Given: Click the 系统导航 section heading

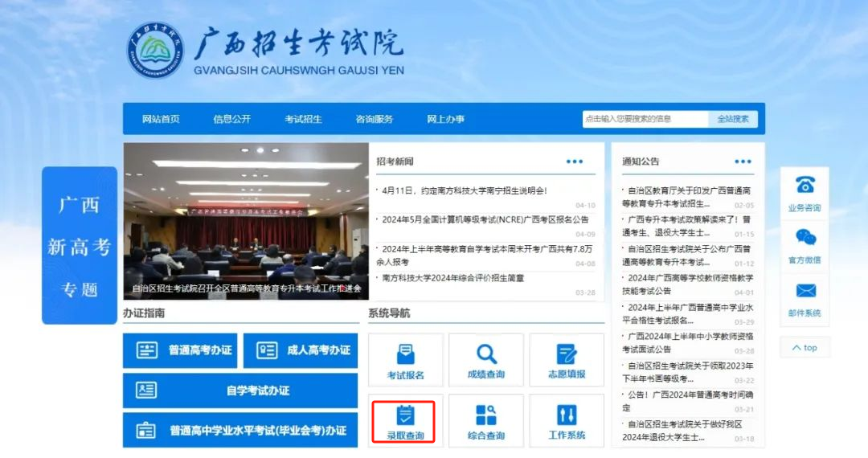Looking at the screenshot, I should point(389,313).
